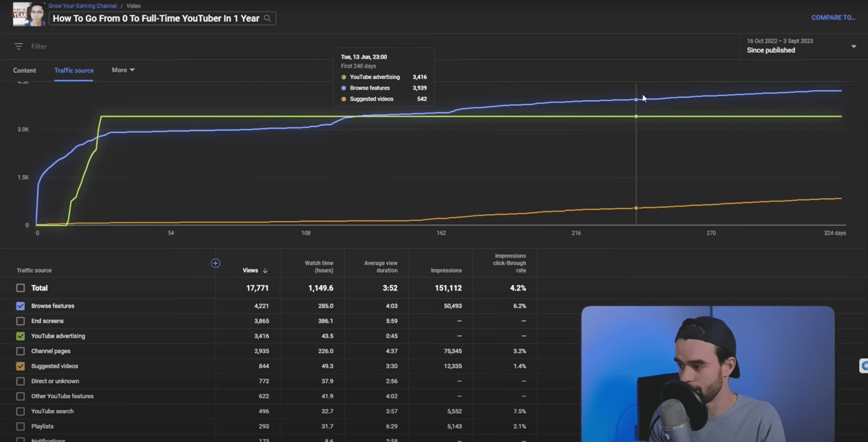Image resolution: width=868 pixels, height=442 pixels.
Task: Check the YouTube search checkbox
Action: pyautogui.click(x=20, y=411)
